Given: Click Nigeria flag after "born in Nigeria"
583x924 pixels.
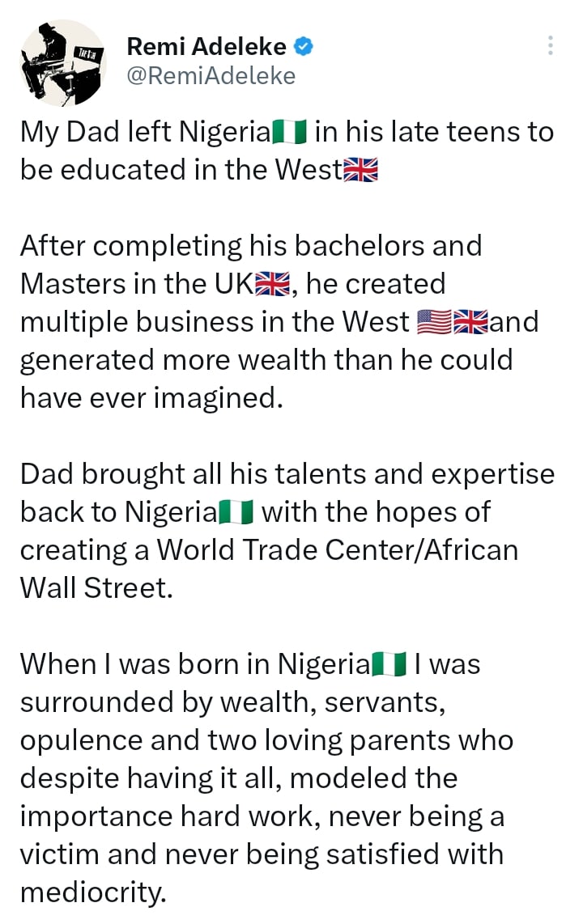Looking at the screenshot, I should point(389,664).
